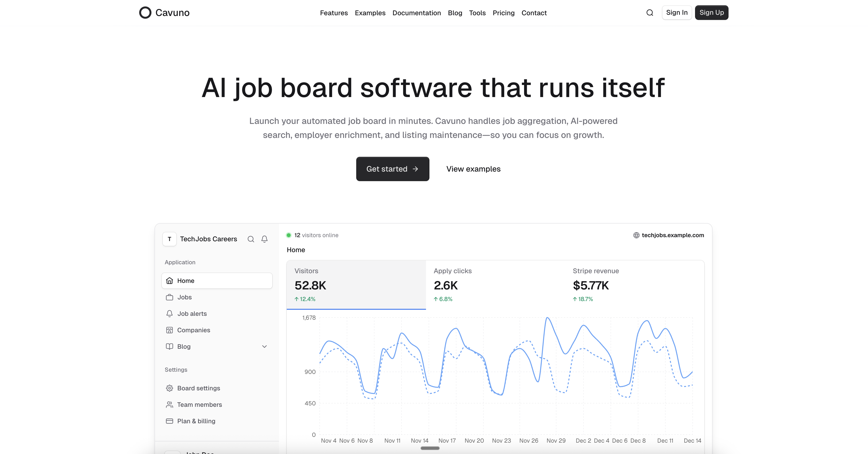Click the Get started button
The height and width of the screenshot is (454, 868).
tap(393, 169)
